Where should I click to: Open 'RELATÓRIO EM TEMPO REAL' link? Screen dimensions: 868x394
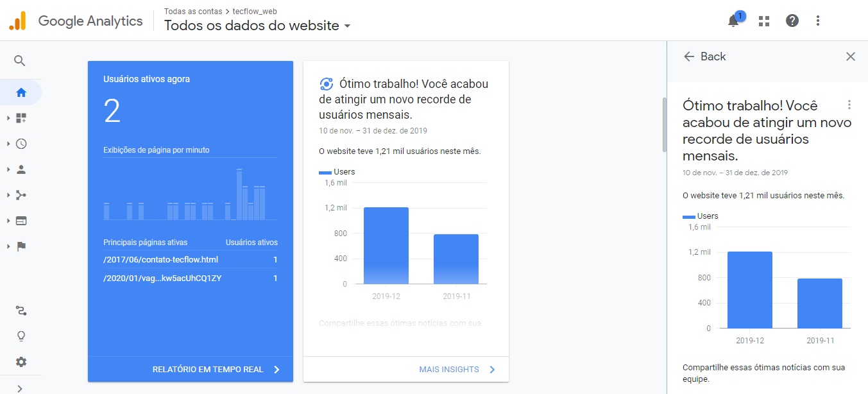(x=216, y=370)
